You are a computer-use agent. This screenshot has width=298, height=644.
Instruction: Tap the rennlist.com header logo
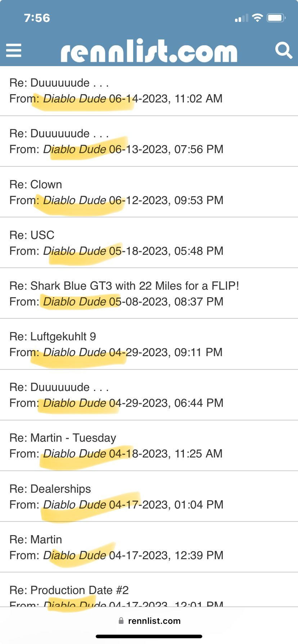[149, 51]
